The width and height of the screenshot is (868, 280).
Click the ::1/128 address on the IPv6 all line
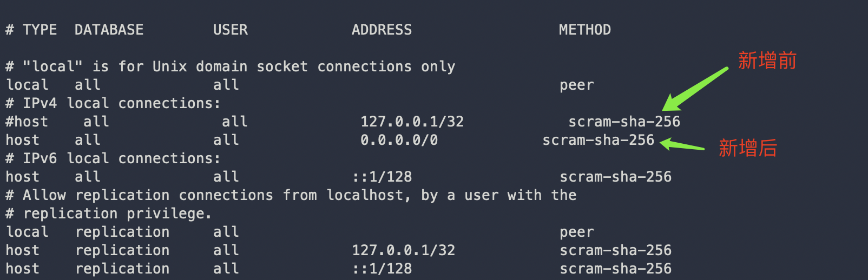point(382,177)
